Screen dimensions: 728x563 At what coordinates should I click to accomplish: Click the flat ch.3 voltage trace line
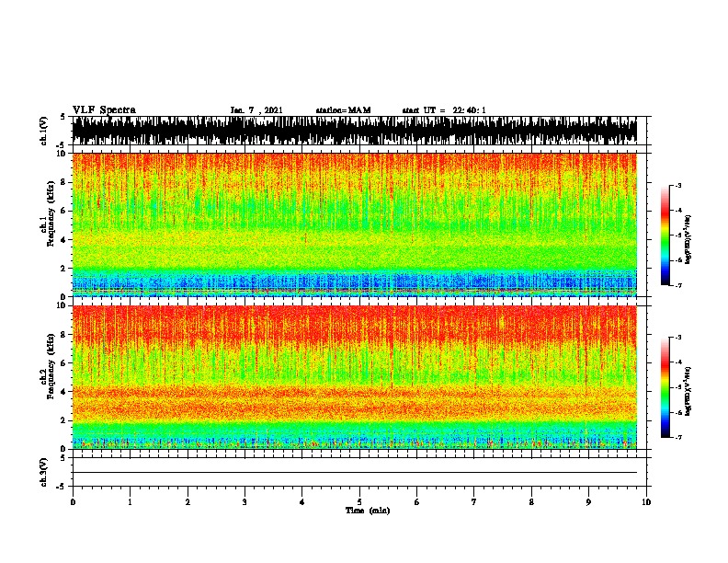point(355,473)
